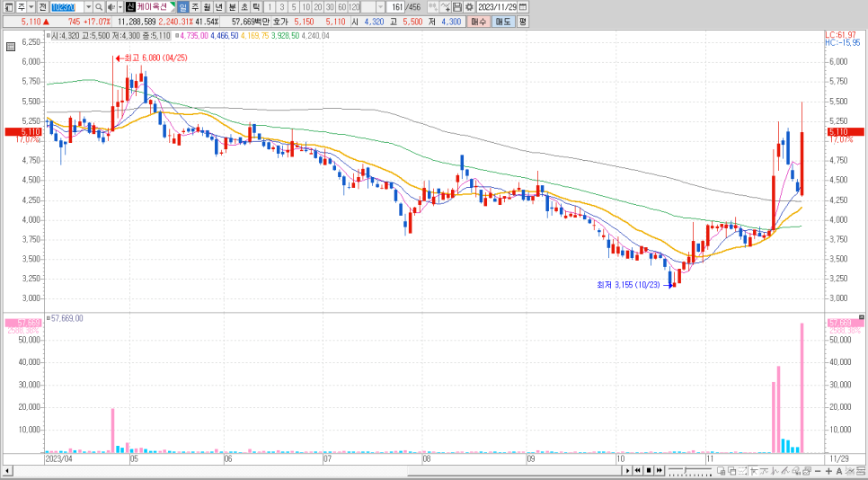Click the 평 button
The image size is (868, 480).
(523, 22)
